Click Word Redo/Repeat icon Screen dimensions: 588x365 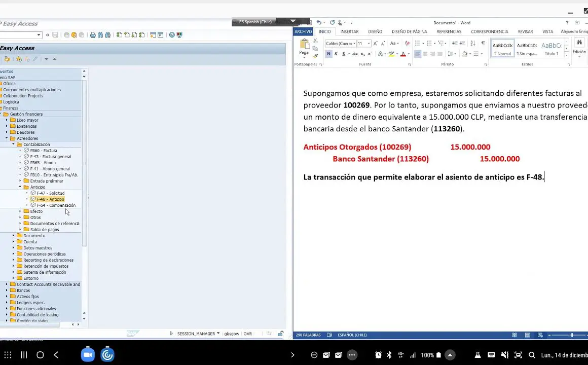pos(332,22)
